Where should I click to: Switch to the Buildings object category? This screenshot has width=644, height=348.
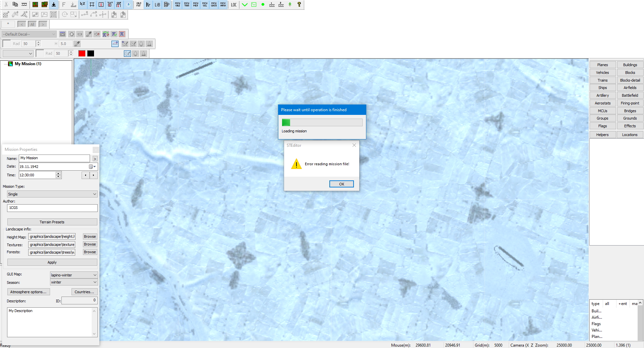click(630, 65)
